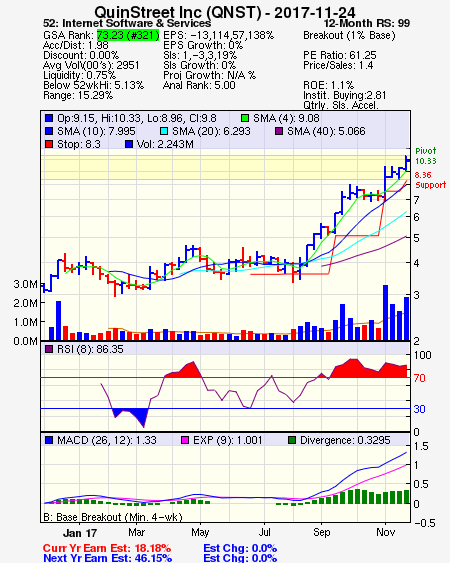450x563 pixels.
Task: Click the PE Ratio: 61.25 text
Action: 340,55
